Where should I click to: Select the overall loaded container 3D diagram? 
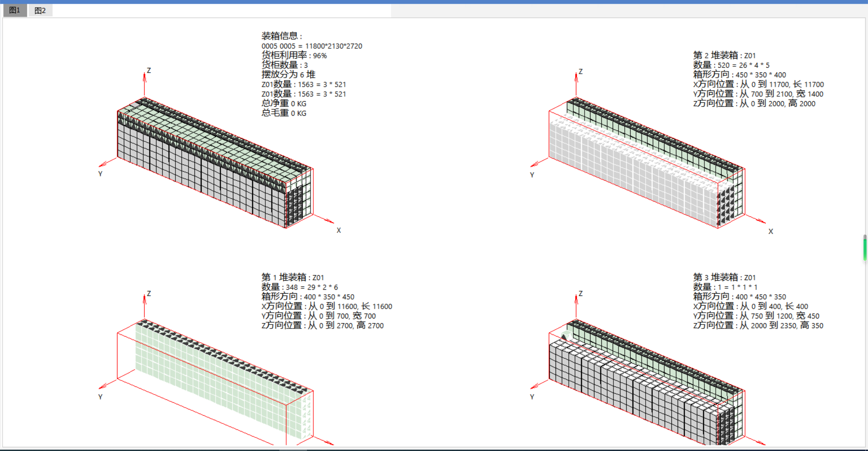[x=216, y=163]
